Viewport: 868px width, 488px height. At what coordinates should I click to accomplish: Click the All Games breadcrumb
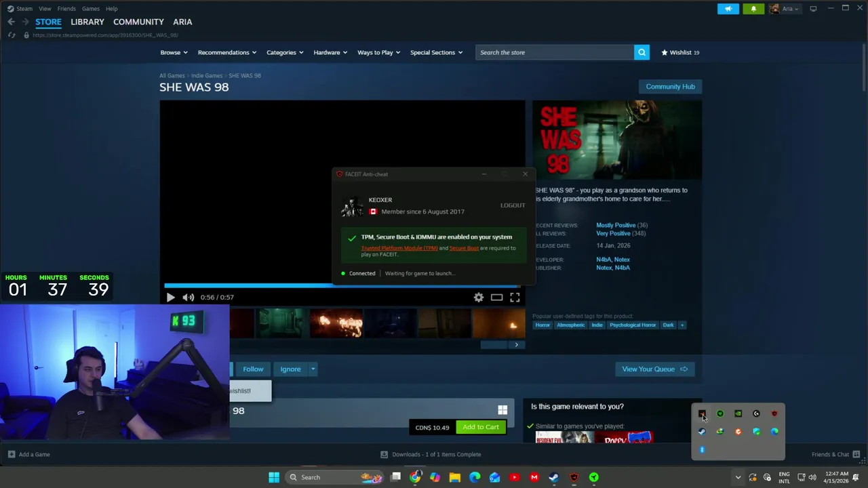(x=172, y=76)
